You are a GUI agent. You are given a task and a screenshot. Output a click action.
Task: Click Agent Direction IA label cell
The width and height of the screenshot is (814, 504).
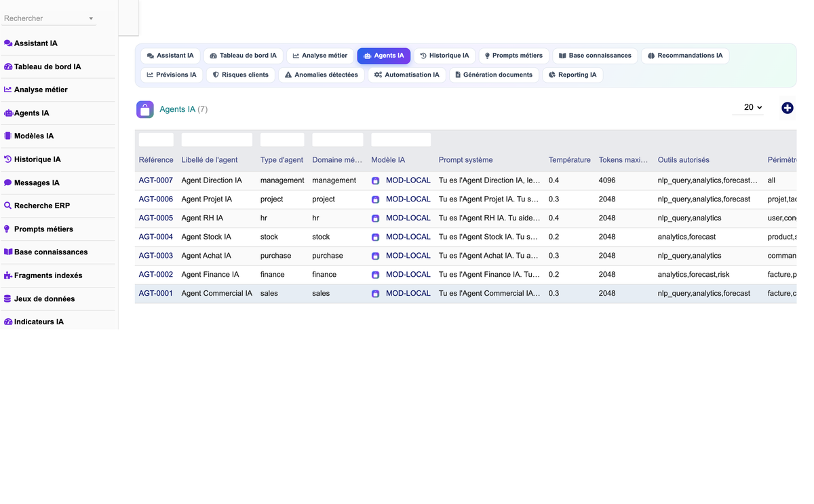[212, 180]
